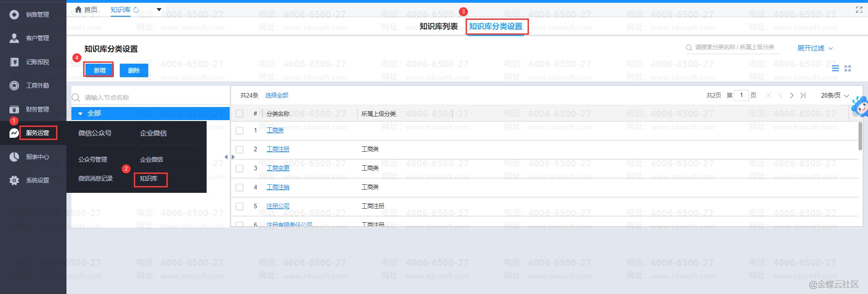
Task: Open 系统设置 gear in sidebar
Action: 14,180
